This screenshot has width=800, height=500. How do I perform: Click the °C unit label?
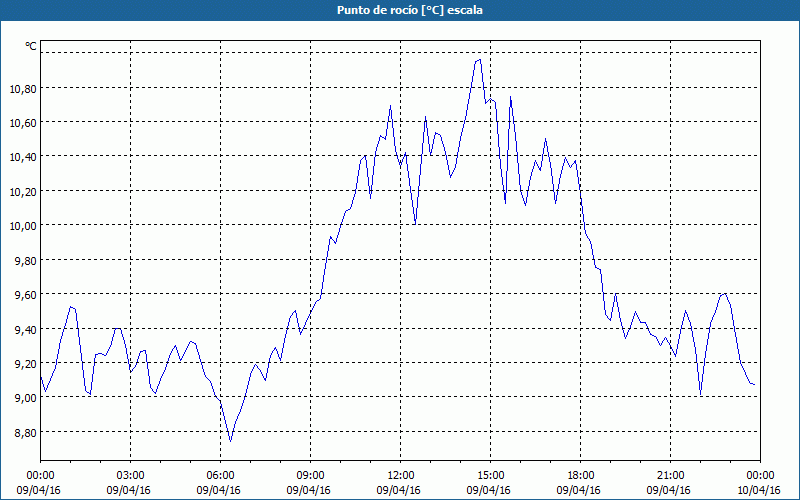(31, 46)
